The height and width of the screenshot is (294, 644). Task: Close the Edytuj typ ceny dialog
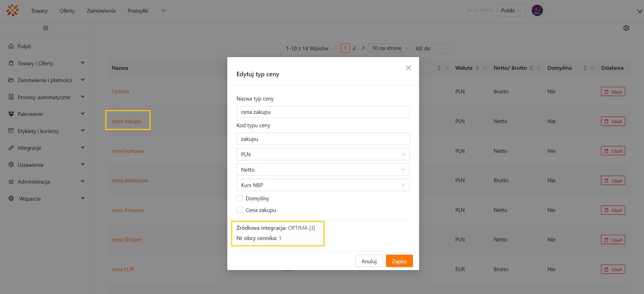(x=408, y=68)
